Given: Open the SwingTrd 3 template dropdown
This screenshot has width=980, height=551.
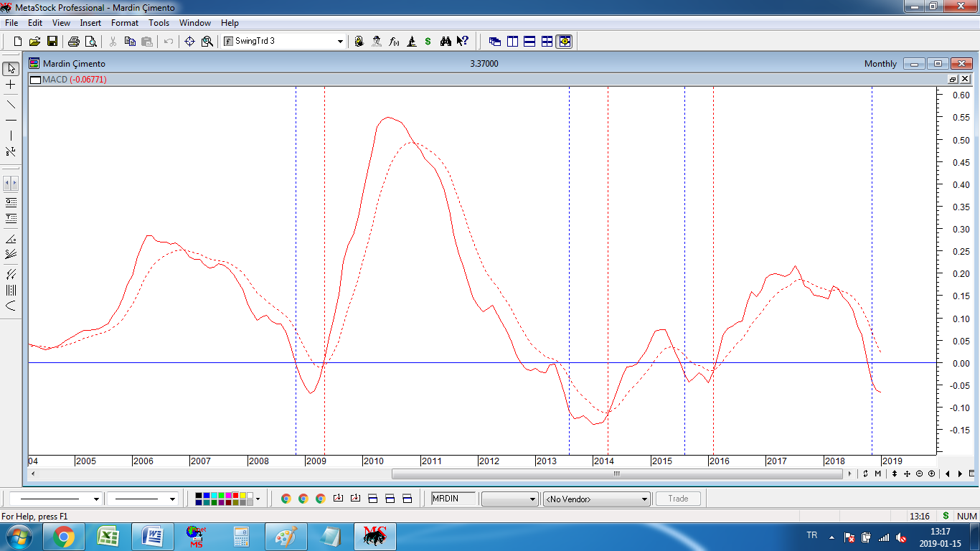Looking at the screenshot, I should [340, 42].
